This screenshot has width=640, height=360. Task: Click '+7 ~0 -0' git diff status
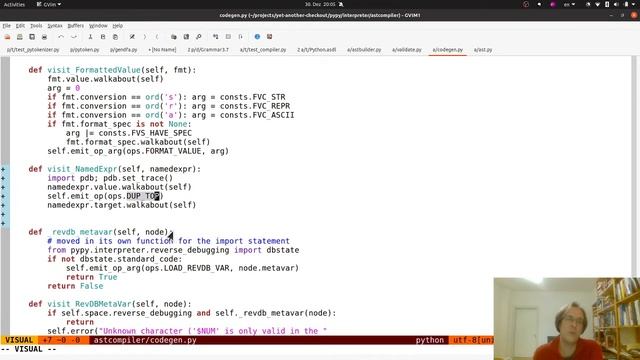(x=61, y=340)
